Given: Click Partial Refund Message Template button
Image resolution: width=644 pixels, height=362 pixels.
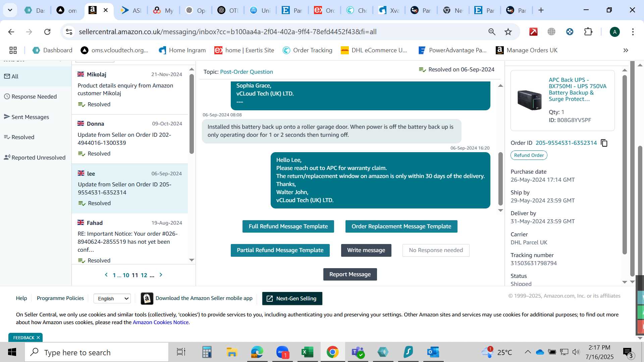Looking at the screenshot, I should pyautogui.click(x=280, y=250).
